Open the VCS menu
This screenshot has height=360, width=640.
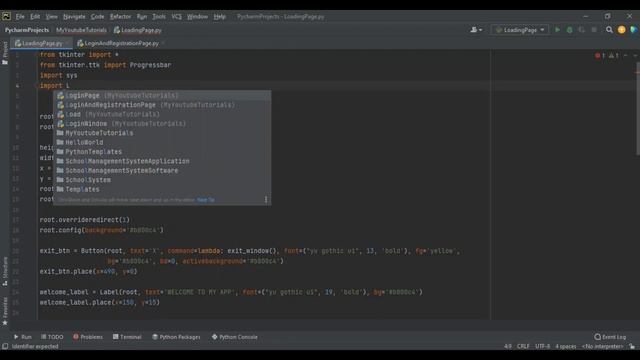point(176,16)
